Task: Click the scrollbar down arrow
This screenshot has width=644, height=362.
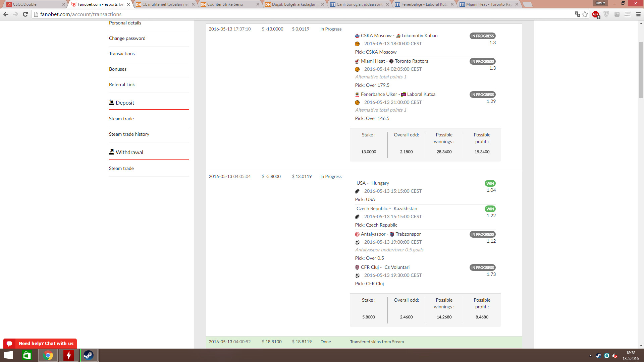Action: [x=641, y=345]
